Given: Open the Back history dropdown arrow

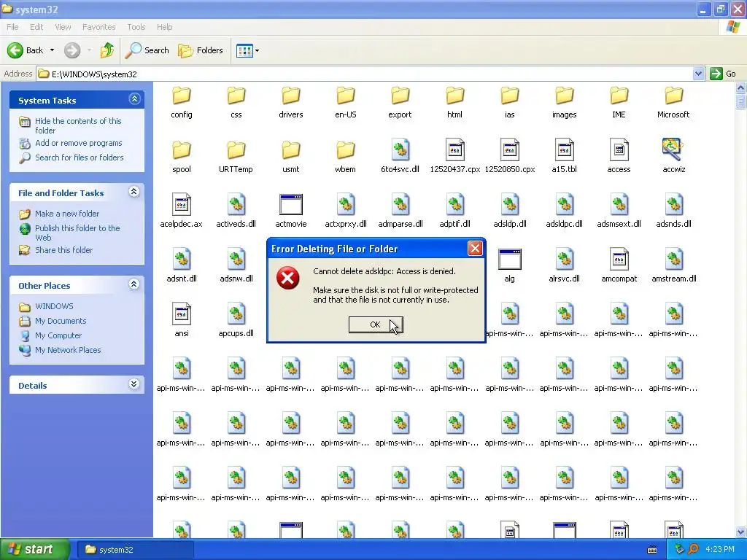Looking at the screenshot, I should (52, 50).
